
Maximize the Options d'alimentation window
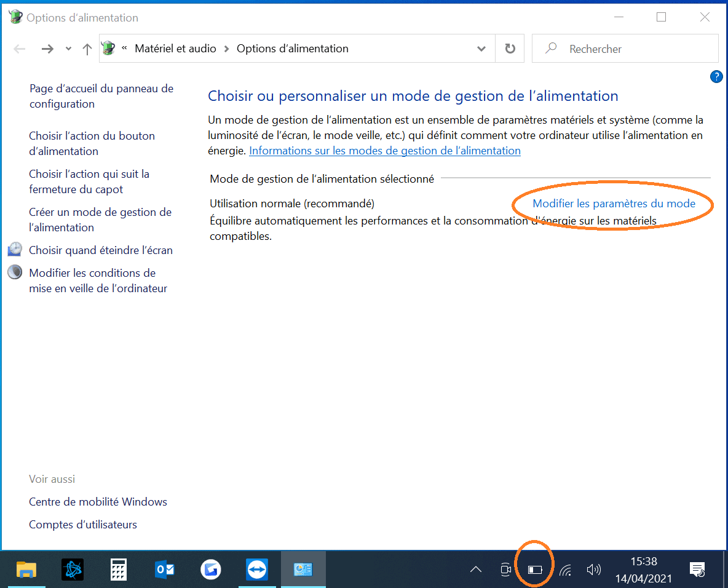[661, 17]
